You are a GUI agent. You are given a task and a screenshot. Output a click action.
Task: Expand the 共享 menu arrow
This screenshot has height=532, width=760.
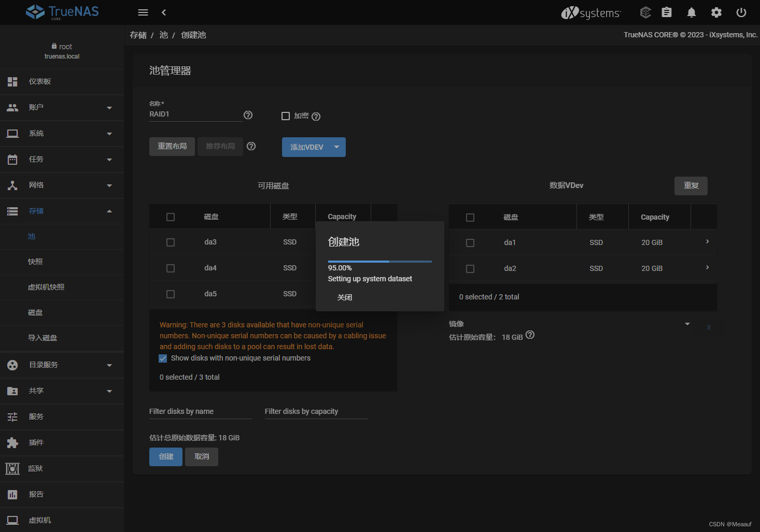tap(109, 391)
